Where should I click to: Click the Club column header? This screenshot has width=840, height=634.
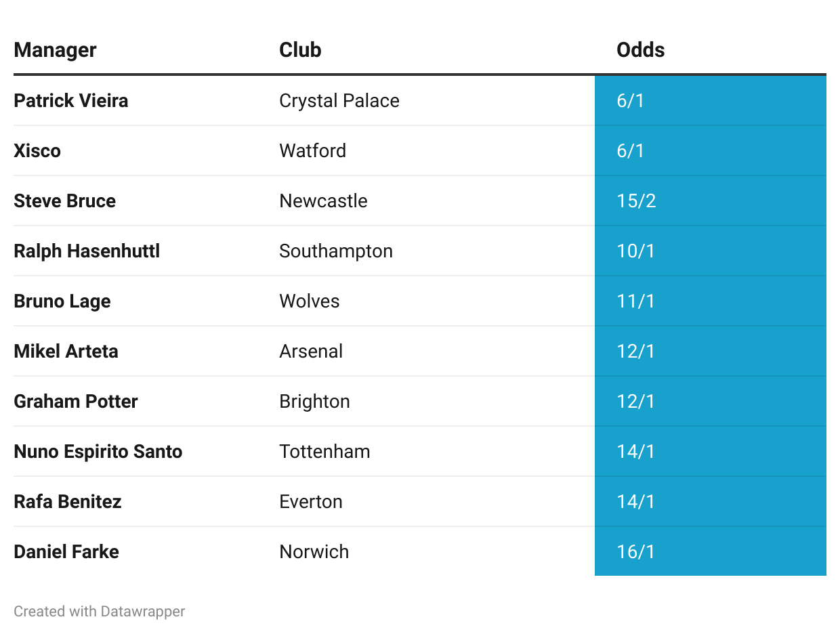pos(300,50)
